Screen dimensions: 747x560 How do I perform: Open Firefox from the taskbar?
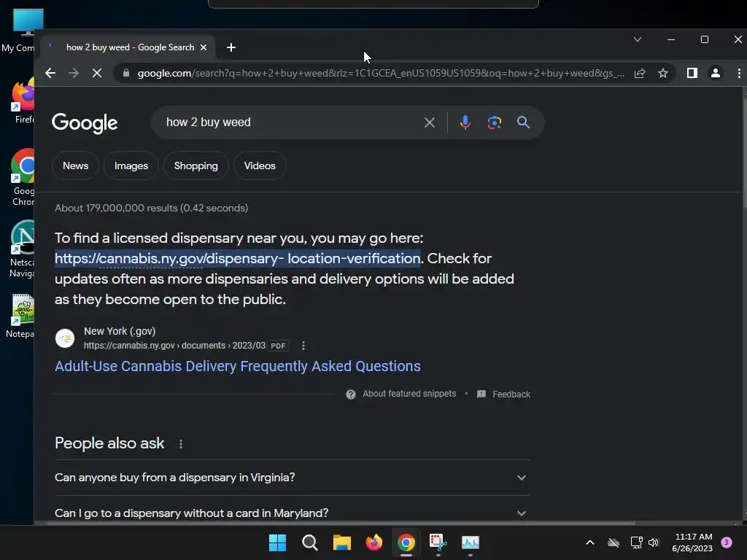tap(374, 542)
